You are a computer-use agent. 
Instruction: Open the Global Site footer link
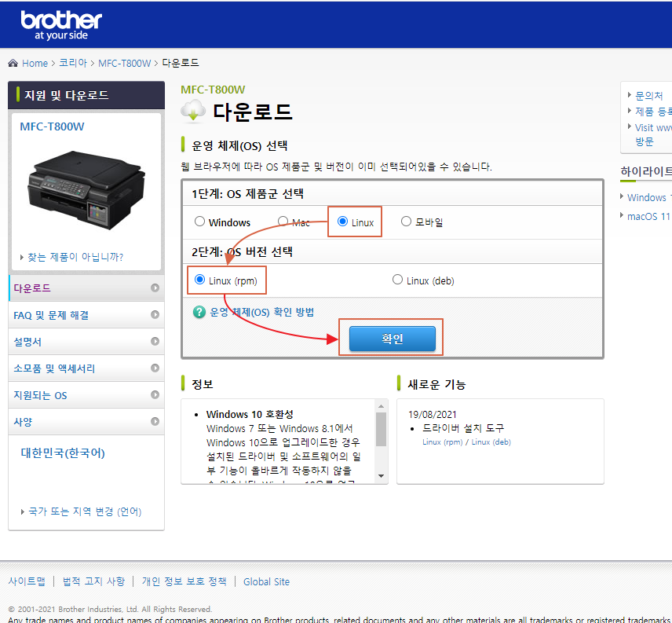tap(267, 582)
